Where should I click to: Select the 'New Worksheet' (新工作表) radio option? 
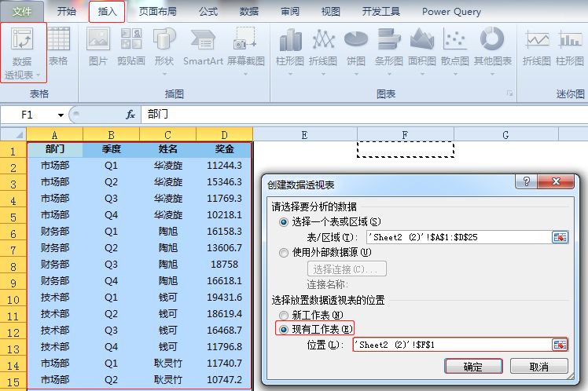tap(285, 315)
